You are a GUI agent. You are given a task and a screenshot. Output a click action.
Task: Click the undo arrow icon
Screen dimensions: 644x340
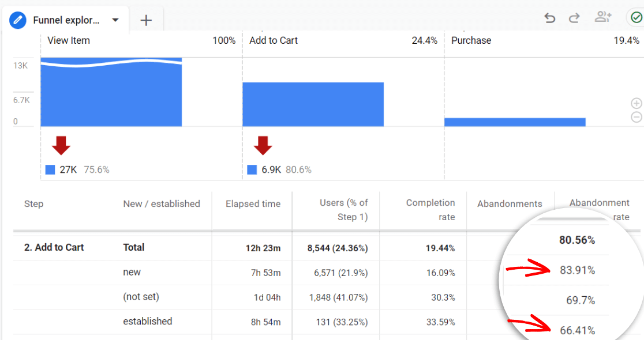pyautogui.click(x=549, y=18)
